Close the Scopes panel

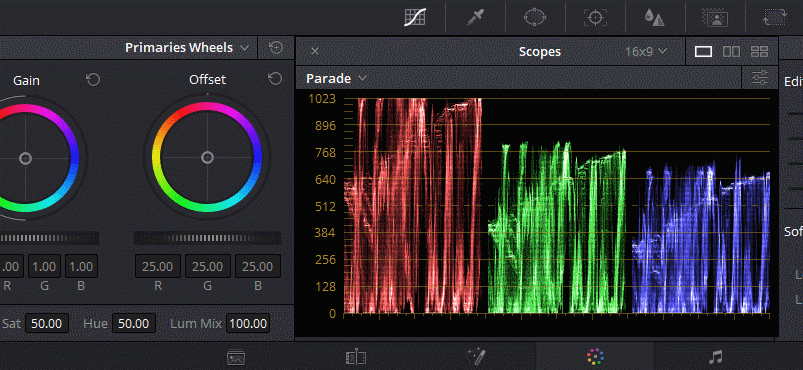(315, 51)
